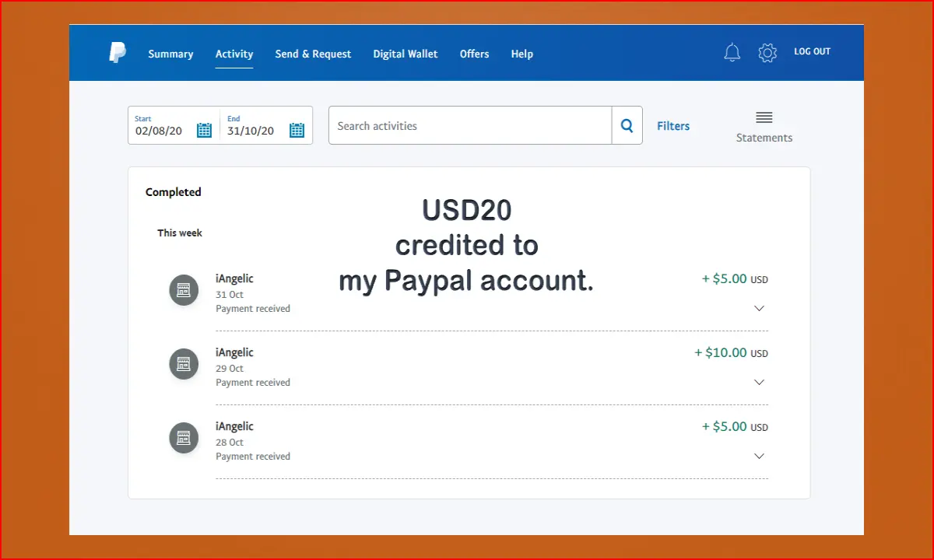
Task: Go to the Offers page
Action: pyautogui.click(x=474, y=54)
